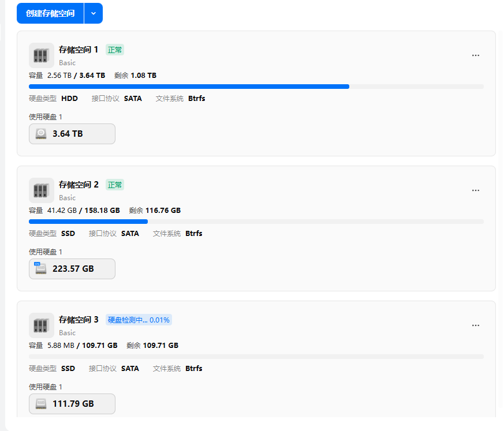Open the more options menu for 存储空间 2
Image resolution: width=504 pixels, height=431 pixels.
tap(476, 190)
